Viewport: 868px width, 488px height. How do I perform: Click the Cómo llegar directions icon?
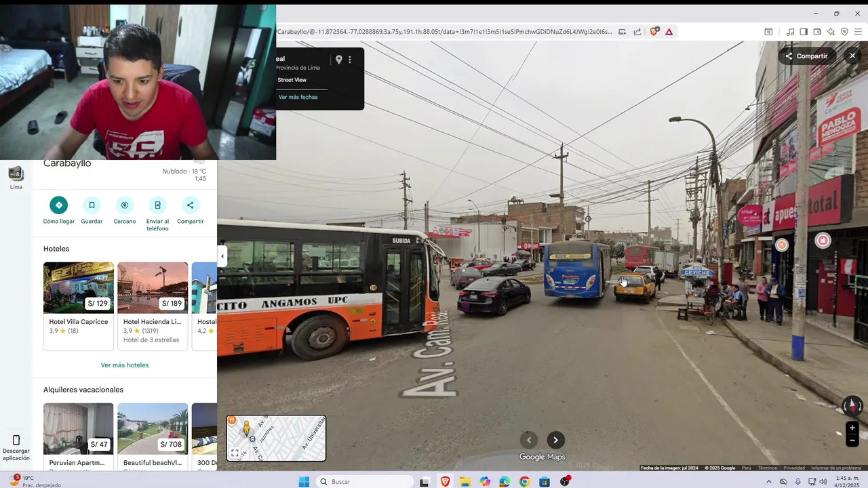[58, 205]
